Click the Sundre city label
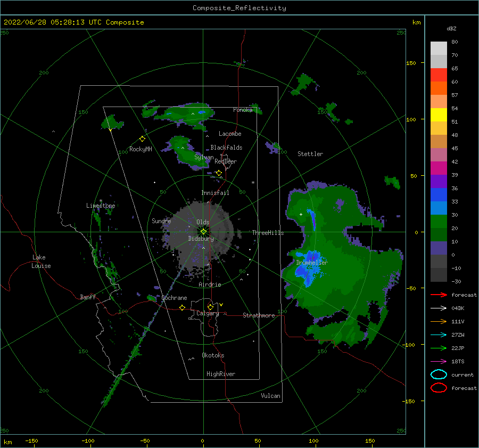The height and width of the screenshot is (448, 479). [161, 221]
